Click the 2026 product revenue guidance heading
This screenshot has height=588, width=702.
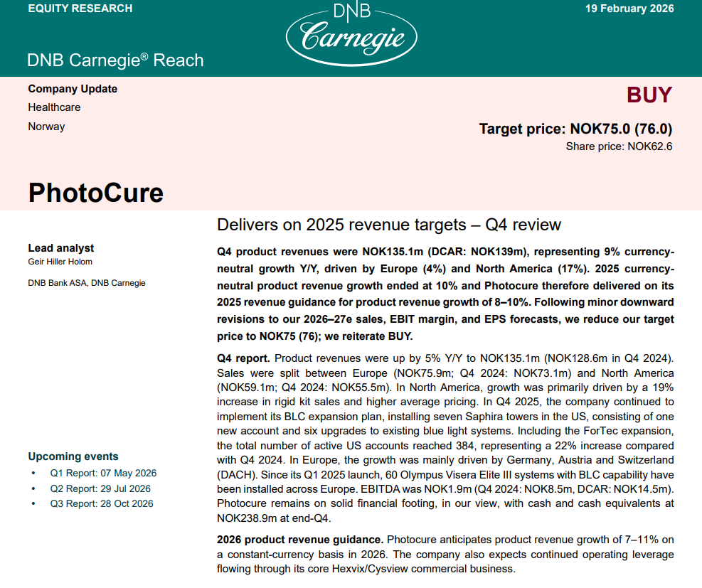tap(300, 540)
